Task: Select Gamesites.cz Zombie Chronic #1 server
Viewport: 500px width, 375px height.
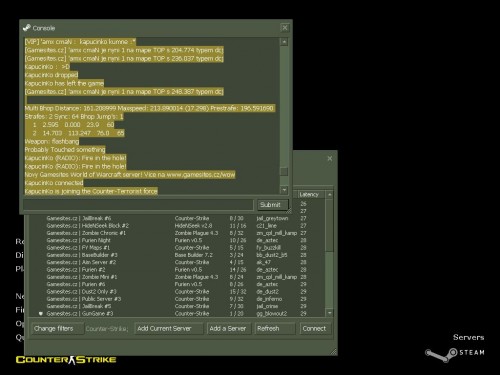Action: coord(177,233)
